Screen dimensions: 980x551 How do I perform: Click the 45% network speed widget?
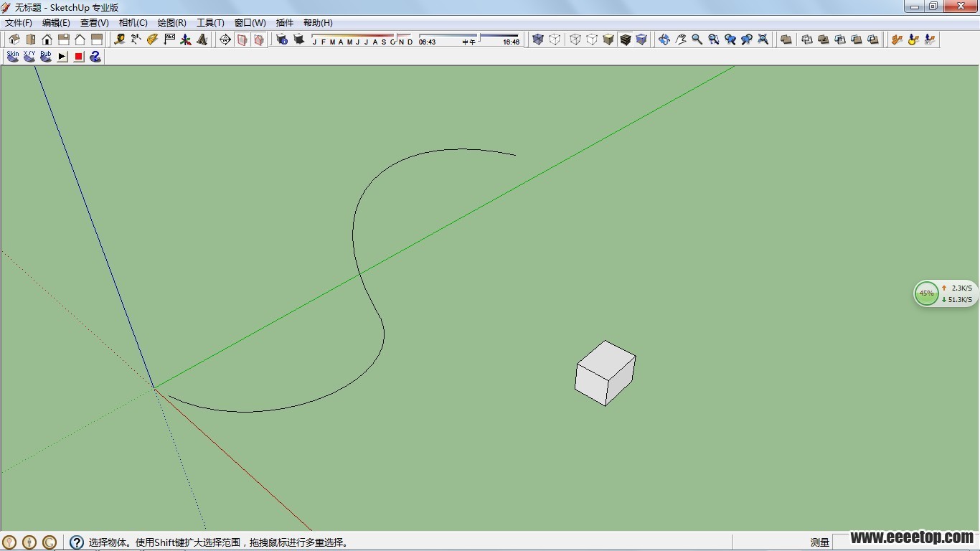(946, 293)
